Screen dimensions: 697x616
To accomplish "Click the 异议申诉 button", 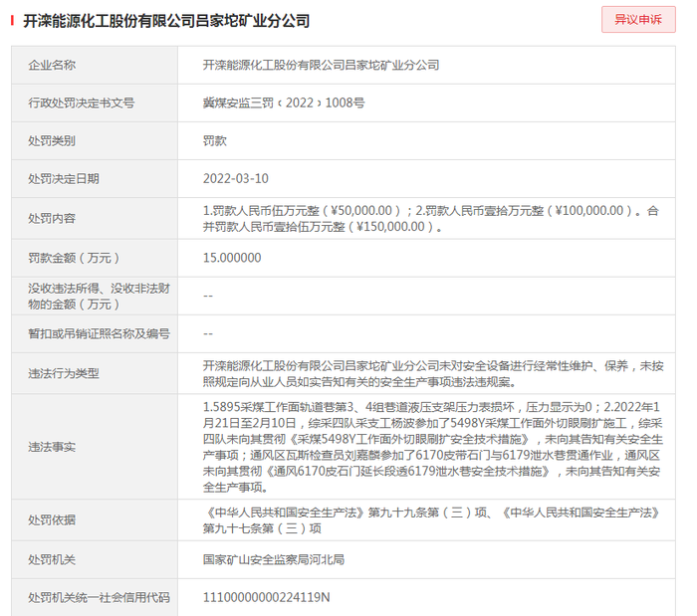I will pos(638,20).
